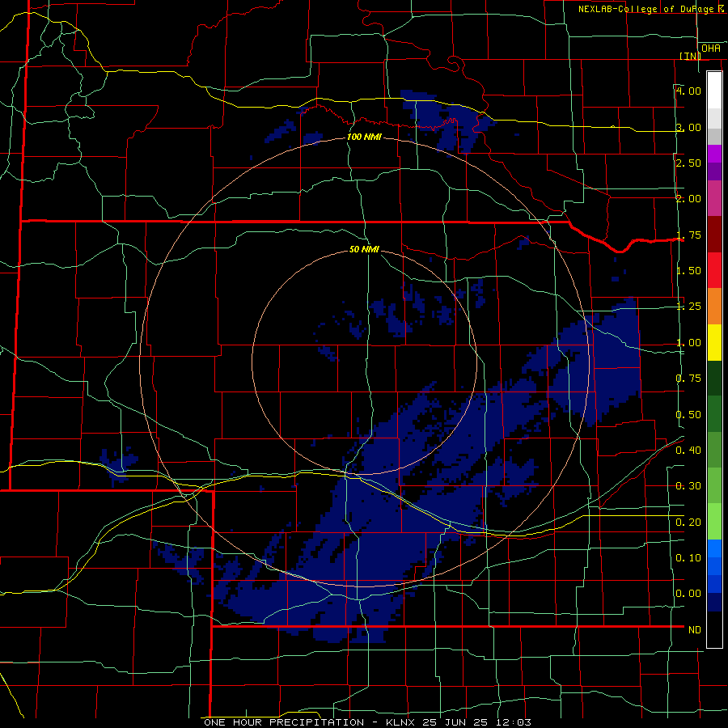Click the "0.40" legend value

click(688, 450)
